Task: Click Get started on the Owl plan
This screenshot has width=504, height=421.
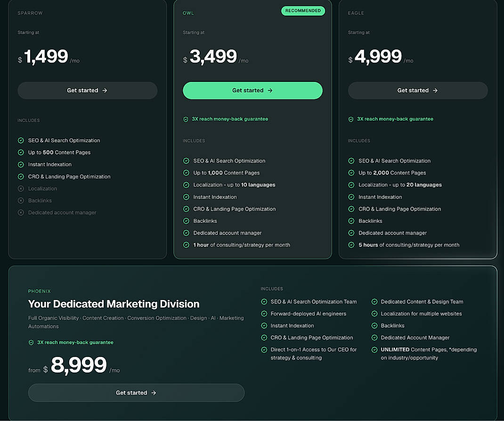Action: click(x=252, y=90)
